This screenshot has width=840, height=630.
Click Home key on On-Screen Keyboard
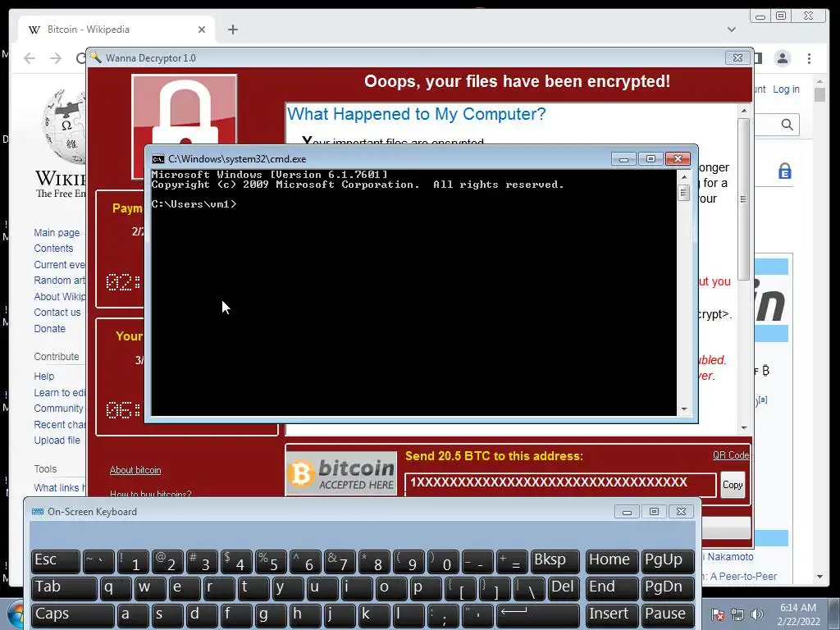click(612, 561)
